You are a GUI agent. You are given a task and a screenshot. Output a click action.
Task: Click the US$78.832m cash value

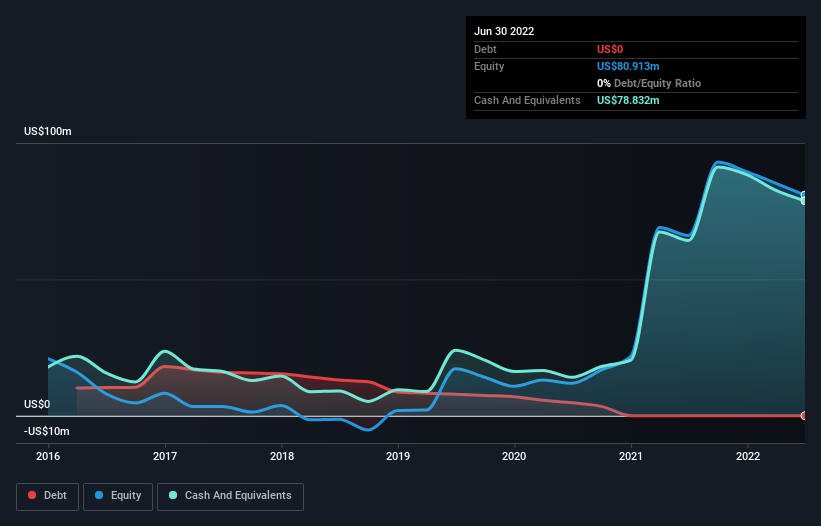pyautogui.click(x=628, y=100)
